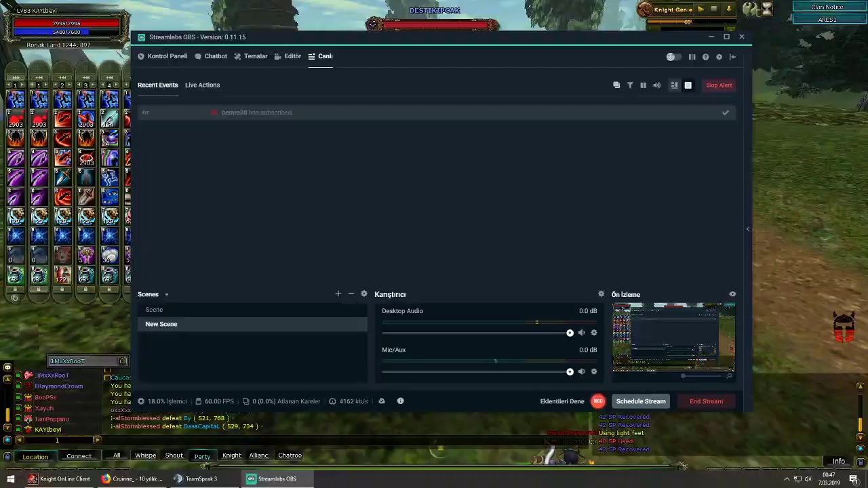This screenshot has height=488, width=868.
Task: Click the logout arrow icon in Streamlabs
Action: [x=732, y=57]
